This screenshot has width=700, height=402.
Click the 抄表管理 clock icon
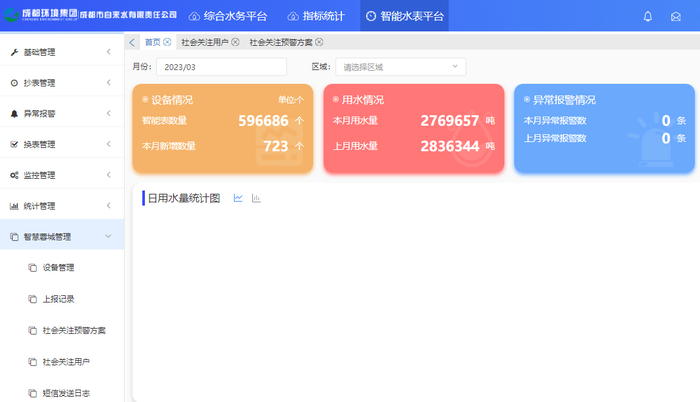pos(14,83)
